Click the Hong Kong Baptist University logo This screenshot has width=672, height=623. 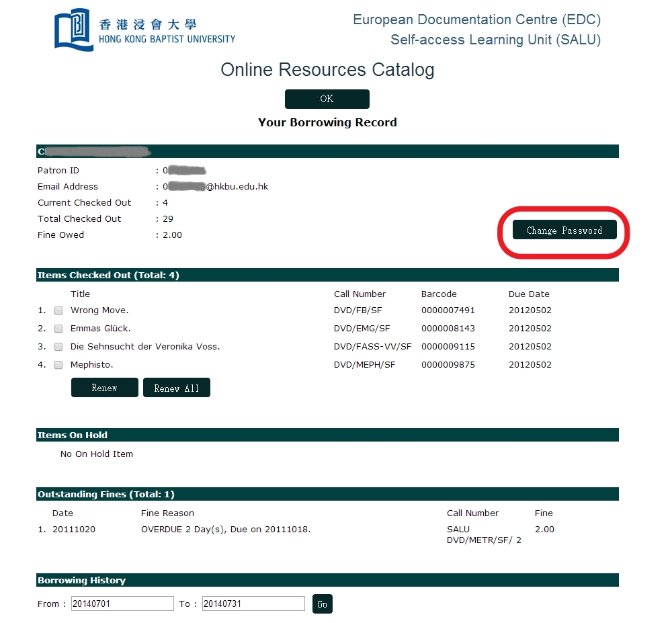(x=144, y=30)
